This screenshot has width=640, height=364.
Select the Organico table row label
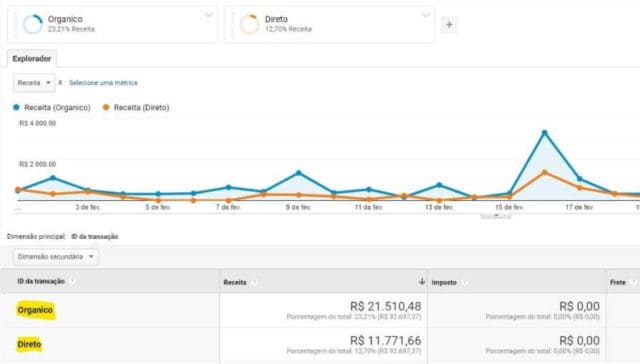(36, 310)
